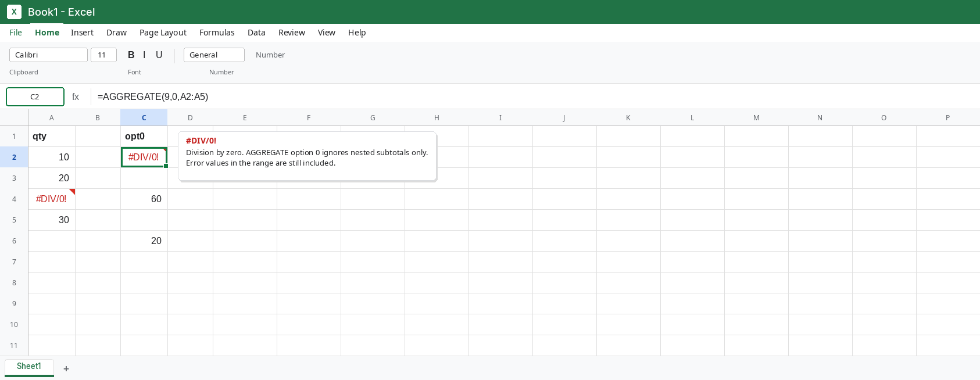Image resolution: width=980 pixels, height=380 pixels.
Task: Click the Name Box showing C2
Action: 35,96
